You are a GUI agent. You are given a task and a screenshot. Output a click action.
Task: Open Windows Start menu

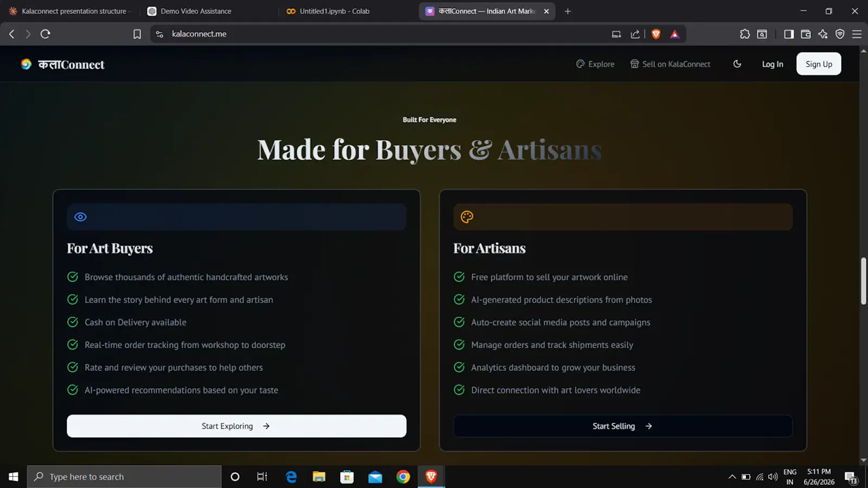14,477
